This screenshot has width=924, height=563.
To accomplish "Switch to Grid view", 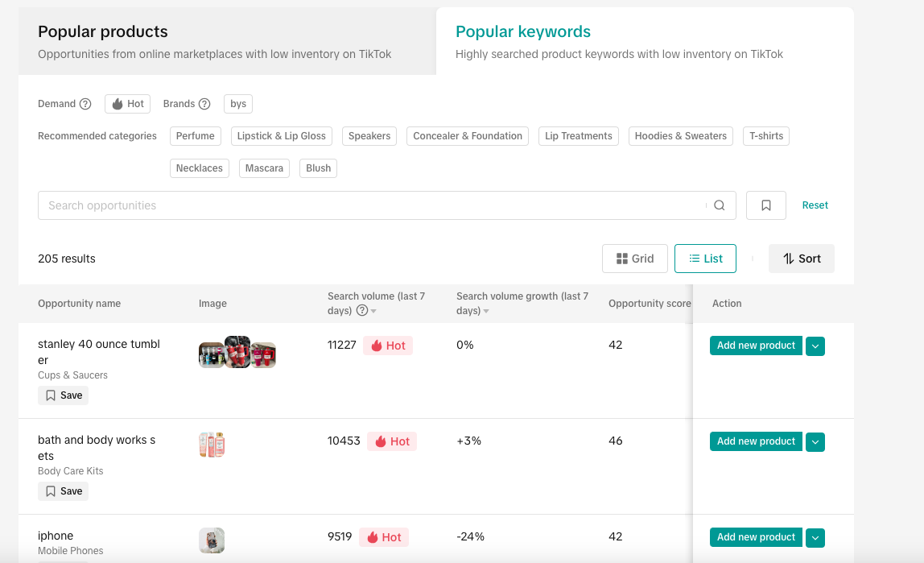I will 635,259.
